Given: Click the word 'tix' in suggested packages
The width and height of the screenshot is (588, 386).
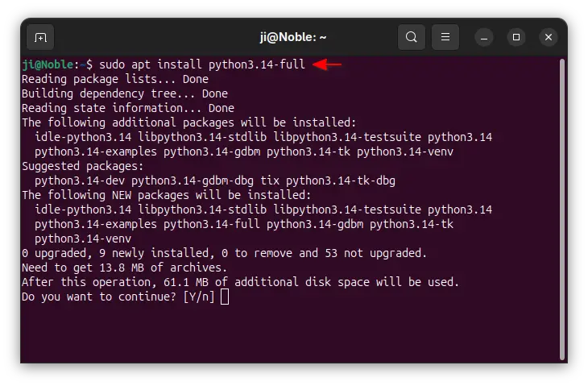Looking at the screenshot, I should (270, 181).
